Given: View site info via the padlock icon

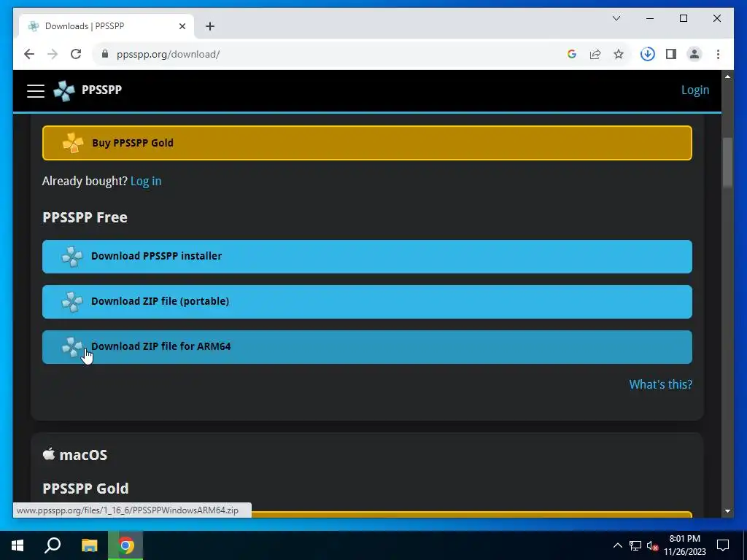Looking at the screenshot, I should click(x=105, y=54).
